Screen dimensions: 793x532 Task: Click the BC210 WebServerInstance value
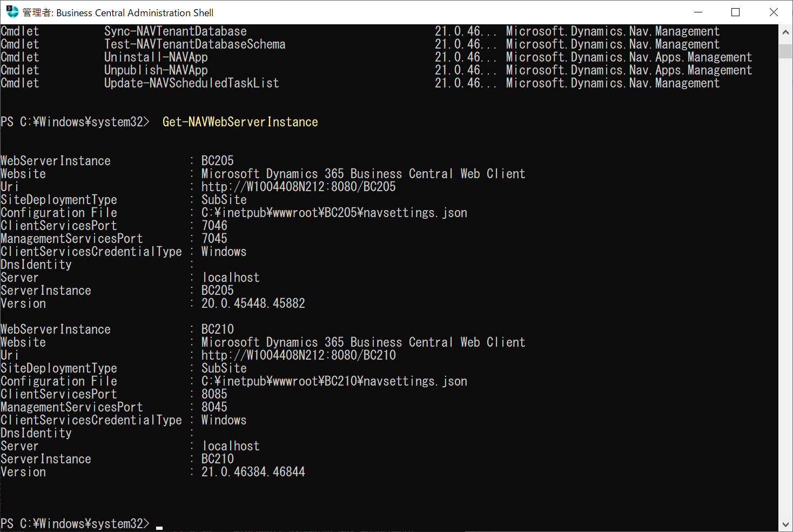click(x=217, y=329)
